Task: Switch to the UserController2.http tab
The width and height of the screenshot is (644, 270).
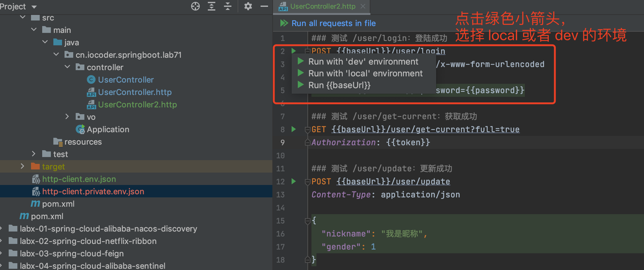Action: [x=323, y=6]
